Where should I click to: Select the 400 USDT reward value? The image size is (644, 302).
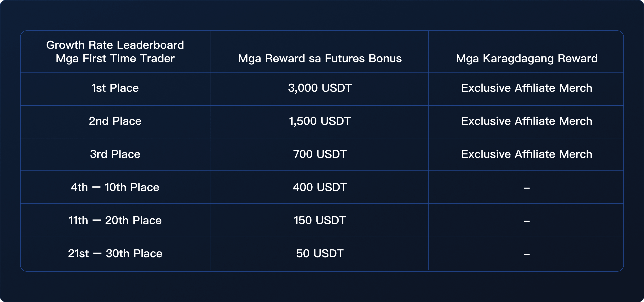(x=320, y=187)
